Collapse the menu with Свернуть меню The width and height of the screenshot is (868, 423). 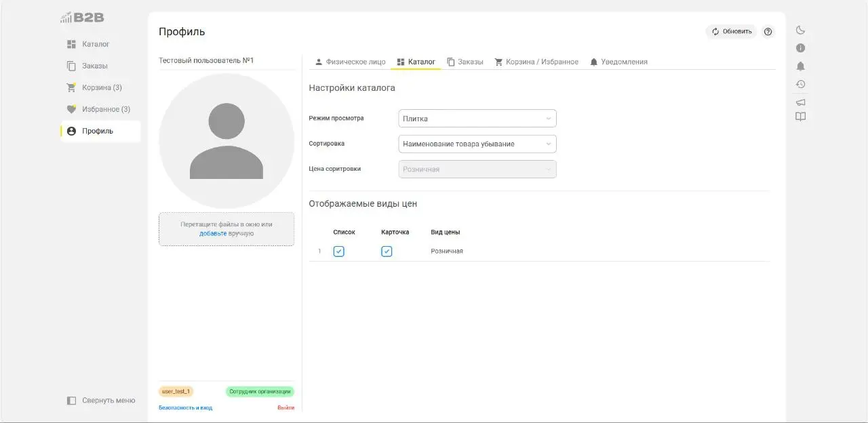(100, 400)
